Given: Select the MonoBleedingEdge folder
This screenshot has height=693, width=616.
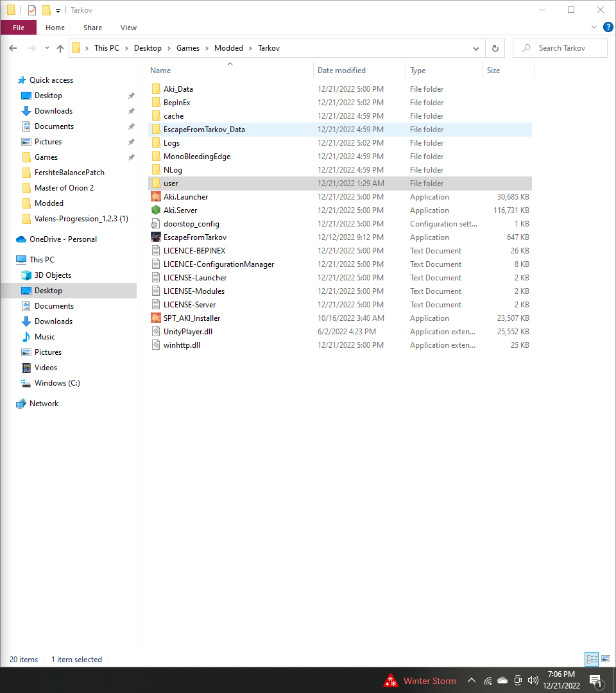Looking at the screenshot, I should point(197,157).
